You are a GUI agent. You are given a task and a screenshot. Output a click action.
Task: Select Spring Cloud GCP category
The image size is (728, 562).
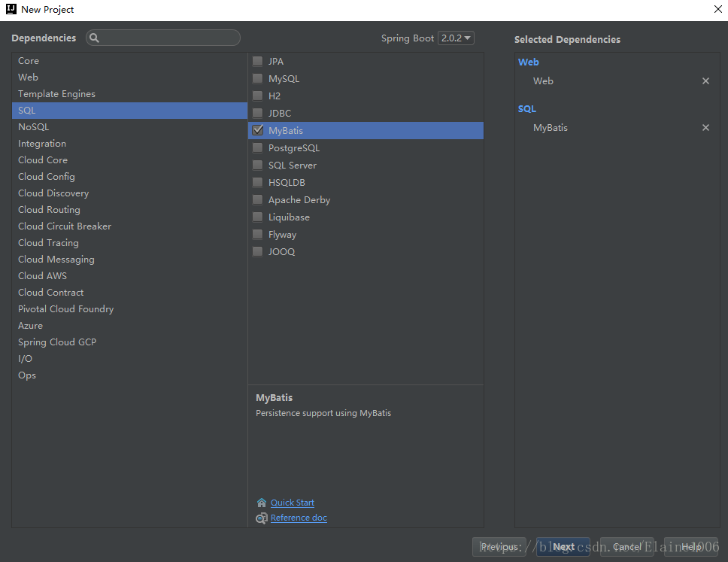(129, 342)
